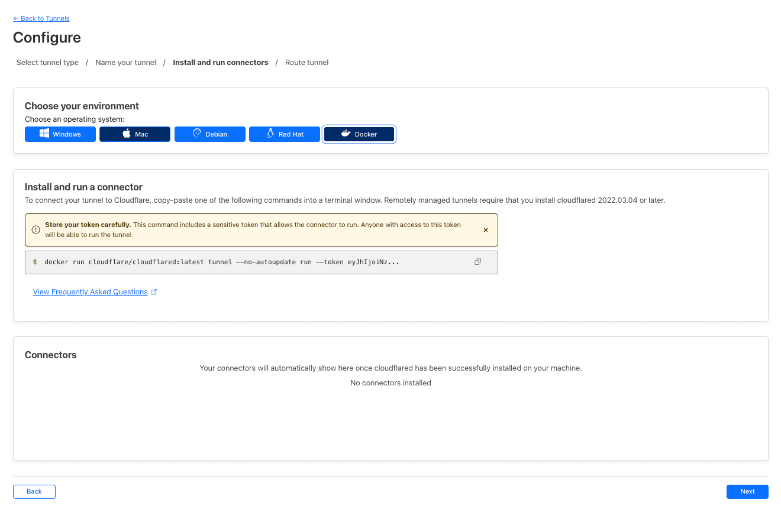The height and width of the screenshot is (532, 781).
Task: Click external-link icon beside FAQ link
Action: 154,292
